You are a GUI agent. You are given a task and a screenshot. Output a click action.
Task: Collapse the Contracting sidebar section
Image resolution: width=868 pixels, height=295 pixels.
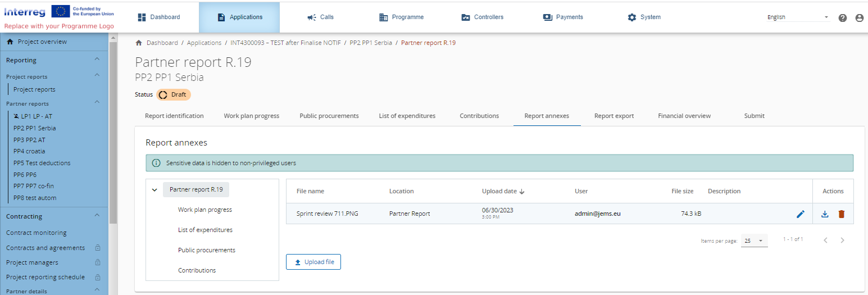click(97, 216)
